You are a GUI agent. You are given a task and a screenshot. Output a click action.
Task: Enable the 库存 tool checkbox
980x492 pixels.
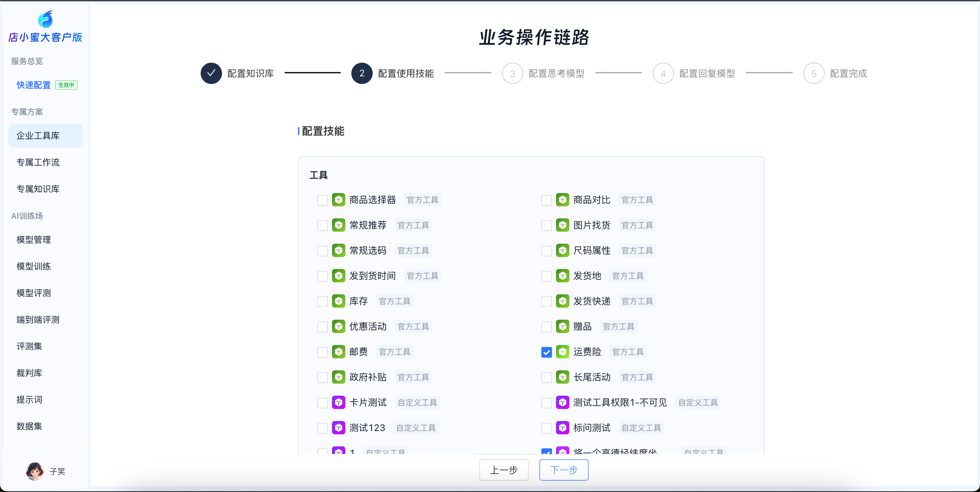[x=322, y=301]
